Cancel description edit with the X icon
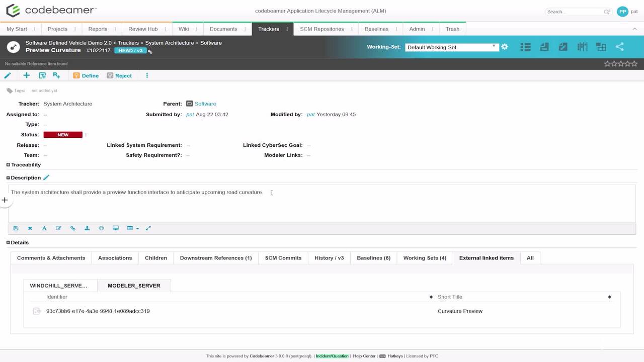Image resolution: width=644 pixels, height=362 pixels. 30,228
